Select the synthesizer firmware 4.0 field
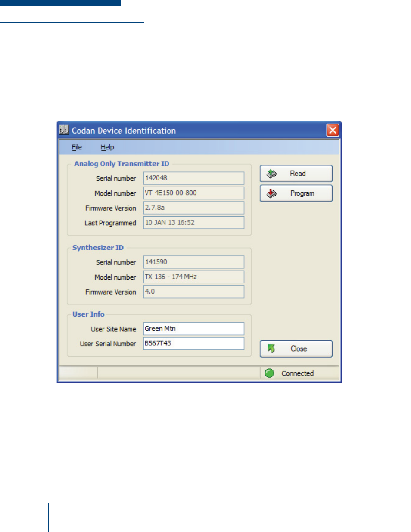Image resolution: width=411 pixels, height=532 pixels. pyautogui.click(x=194, y=292)
